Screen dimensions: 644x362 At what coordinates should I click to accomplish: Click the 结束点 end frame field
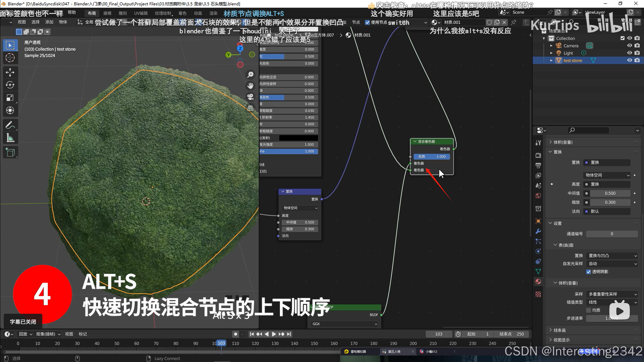pos(511,334)
